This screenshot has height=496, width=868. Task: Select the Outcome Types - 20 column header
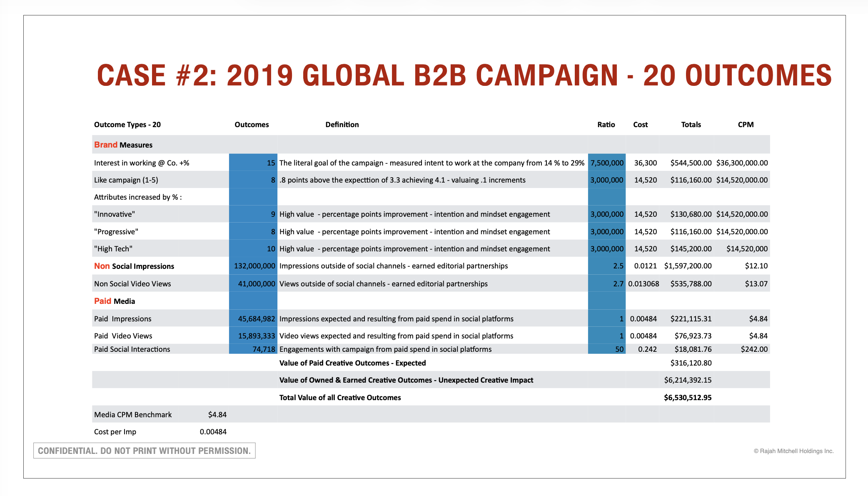coord(127,124)
